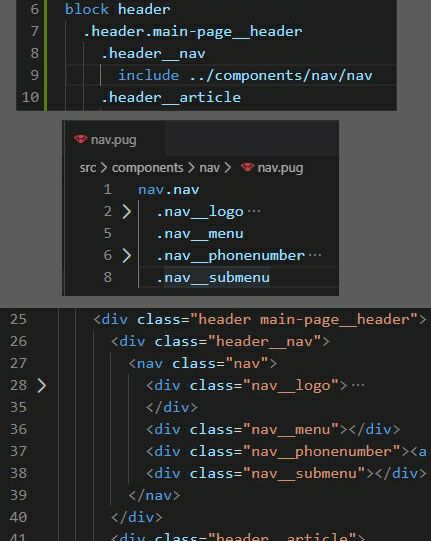Click line number 25 in HTML gutter
Viewport: 431px width, 541px height.
click(18, 319)
